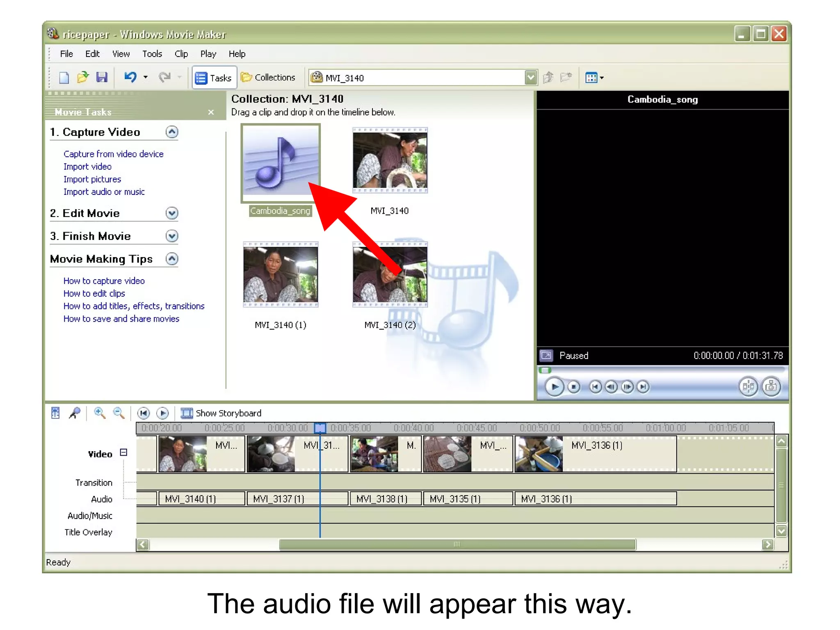This screenshot has width=840, height=630.
Task: Select the Cambodia_song audio clip thumbnail
Action: tap(281, 163)
